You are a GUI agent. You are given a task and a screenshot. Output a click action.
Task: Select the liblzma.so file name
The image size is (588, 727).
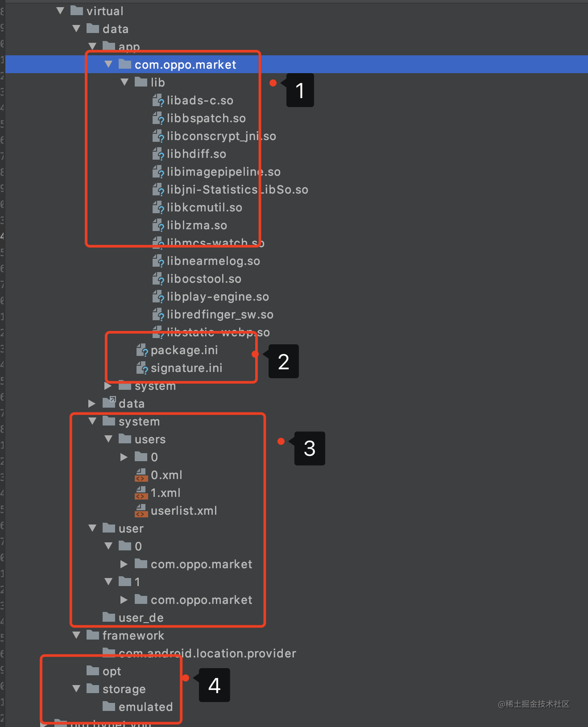(197, 225)
